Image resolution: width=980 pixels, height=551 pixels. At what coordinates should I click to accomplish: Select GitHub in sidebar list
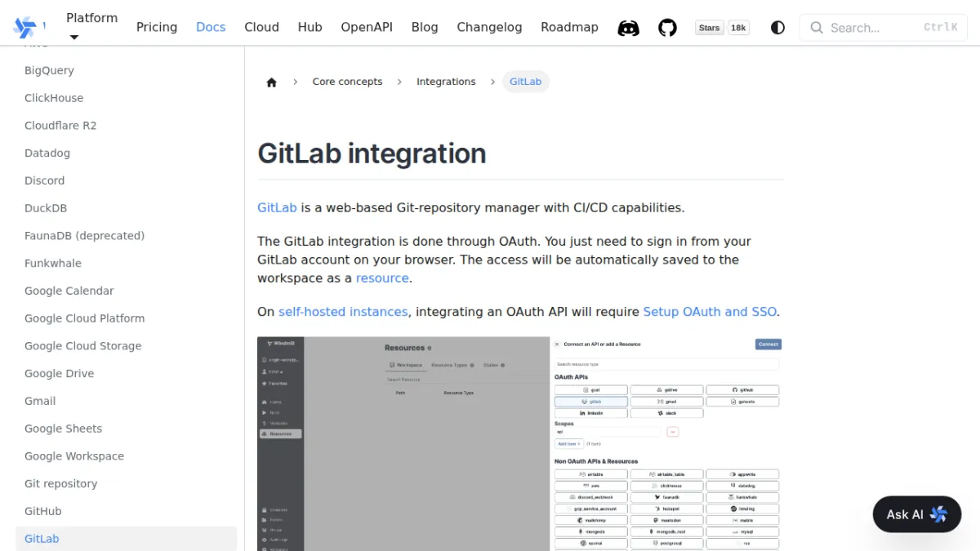click(126, 511)
